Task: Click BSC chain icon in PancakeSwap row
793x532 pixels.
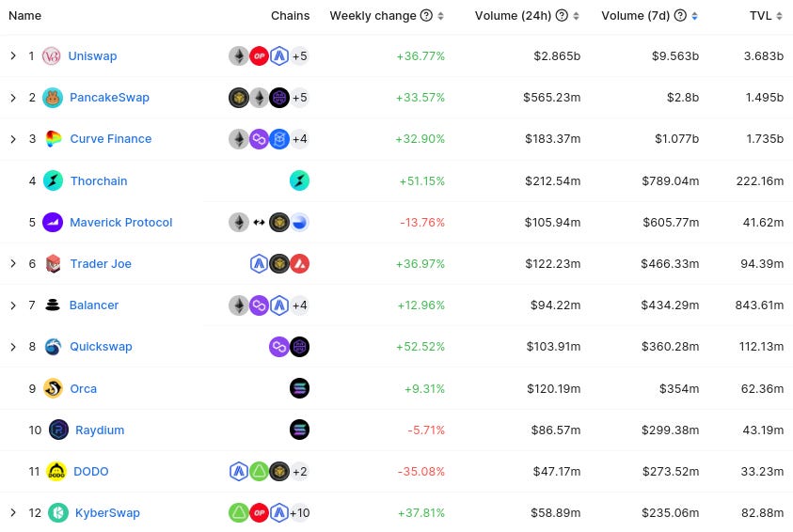Action: click(x=239, y=98)
